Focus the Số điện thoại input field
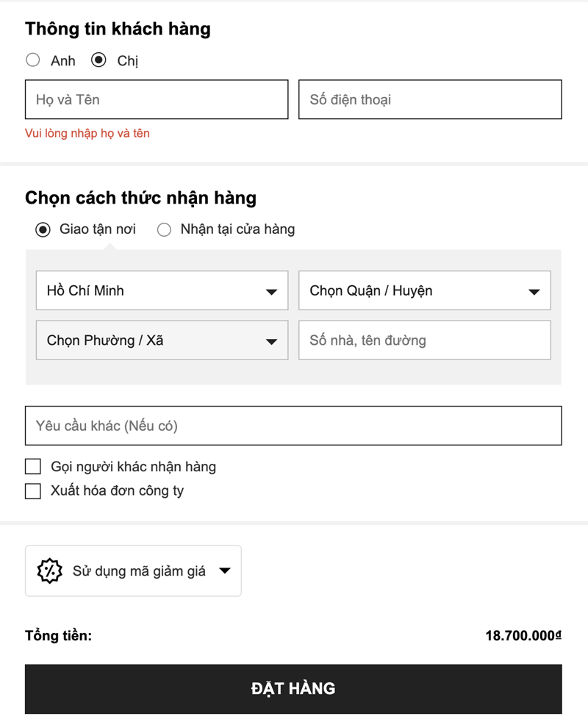This screenshot has width=588, height=719. (x=431, y=99)
